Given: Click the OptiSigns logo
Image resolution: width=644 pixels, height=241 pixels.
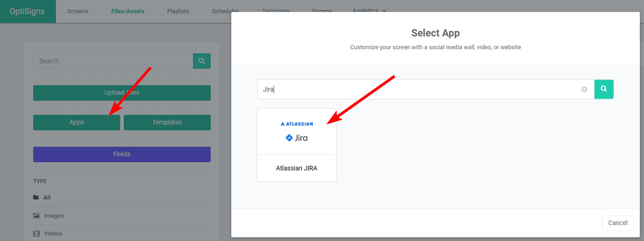Looking at the screenshot, I should (x=28, y=11).
